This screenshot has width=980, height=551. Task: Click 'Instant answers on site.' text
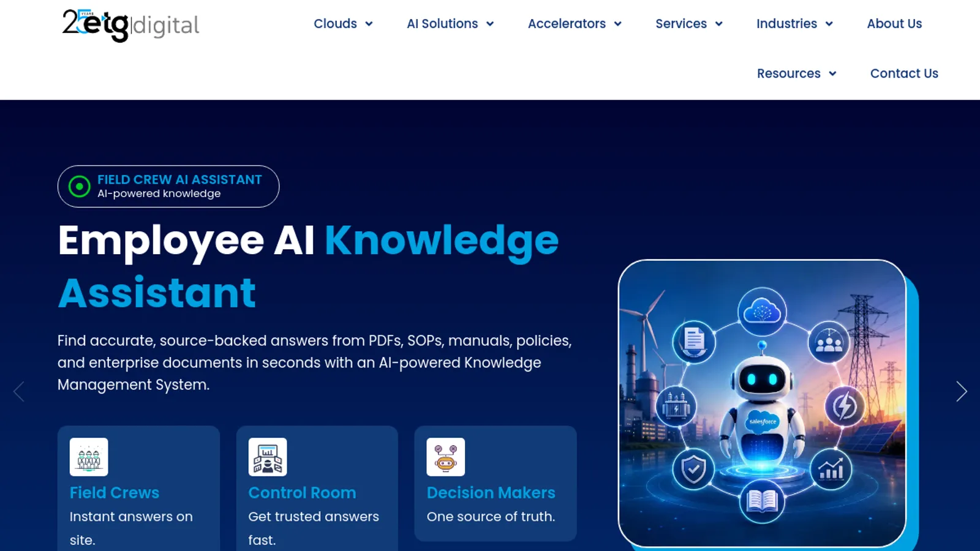131,528
